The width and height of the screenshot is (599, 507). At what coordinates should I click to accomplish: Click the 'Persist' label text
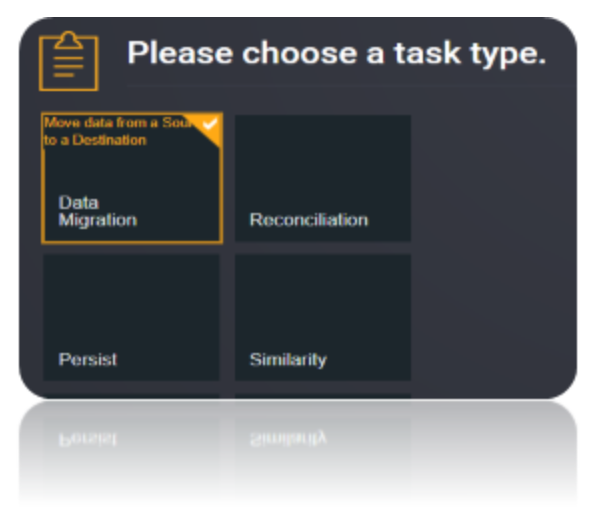(88, 360)
